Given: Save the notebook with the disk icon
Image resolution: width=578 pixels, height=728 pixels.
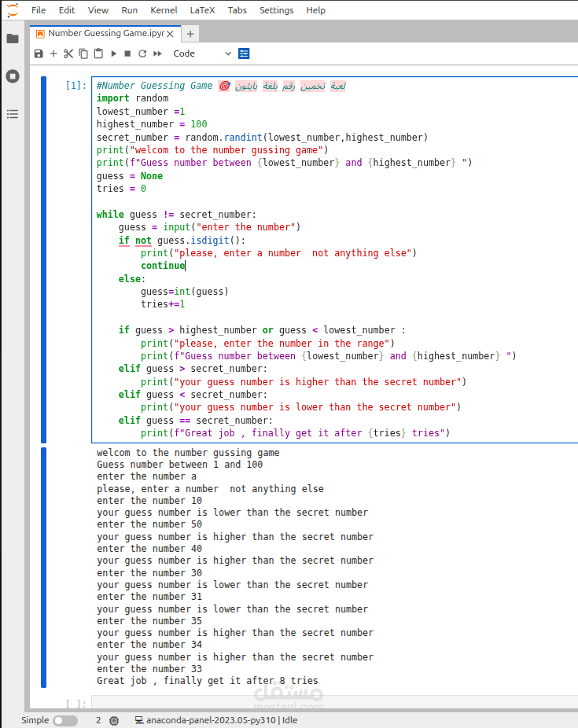Looking at the screenshot, I should pos(39,54).
